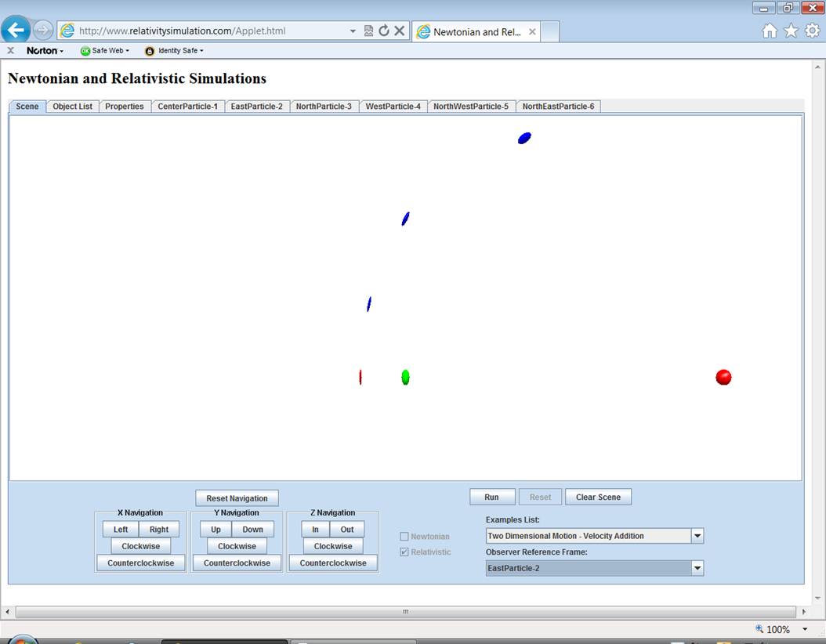This screenshot has width=826, height=644.
Task: Open the Observer Reference Frame dropdown
Action: click(x=697, y=568)
